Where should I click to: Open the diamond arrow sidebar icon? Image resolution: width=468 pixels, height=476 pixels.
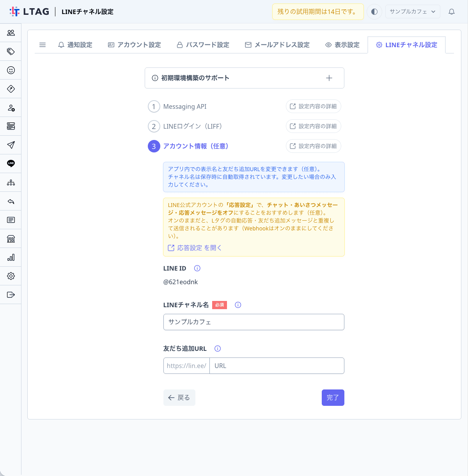click(x=11, y=89)
